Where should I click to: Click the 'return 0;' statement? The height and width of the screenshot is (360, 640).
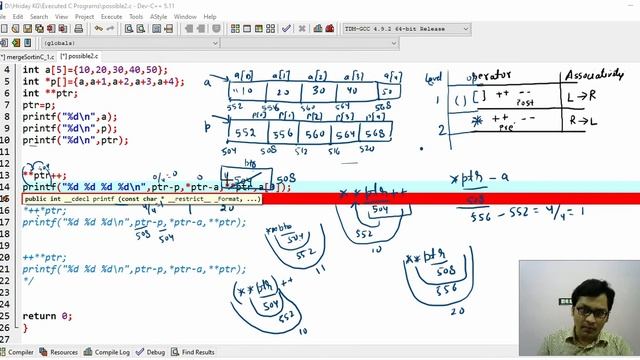point(47,316)
